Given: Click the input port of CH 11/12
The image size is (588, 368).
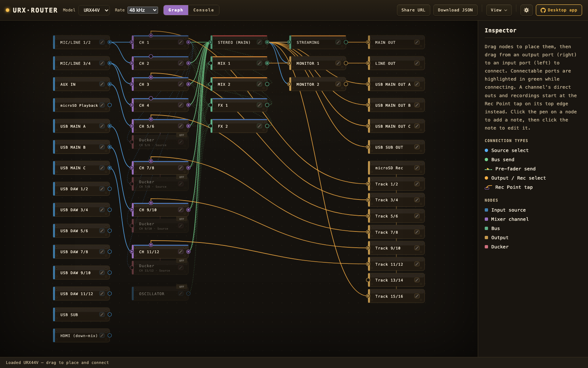Looking at the screenshot, I should (132, 252).
